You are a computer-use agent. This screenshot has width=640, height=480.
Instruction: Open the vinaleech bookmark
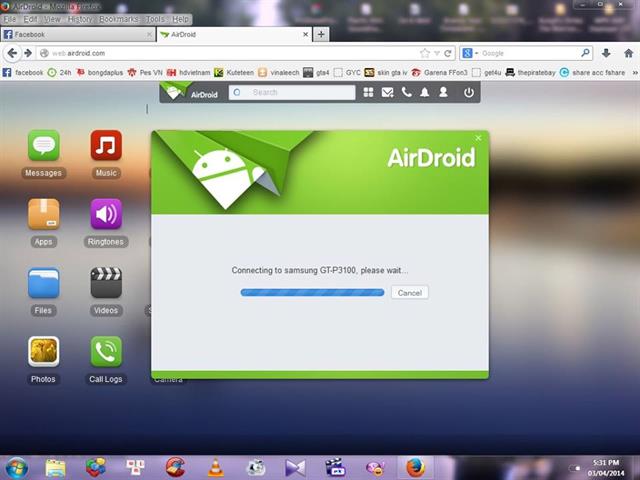pyautogui.click(x=279, y=73)
